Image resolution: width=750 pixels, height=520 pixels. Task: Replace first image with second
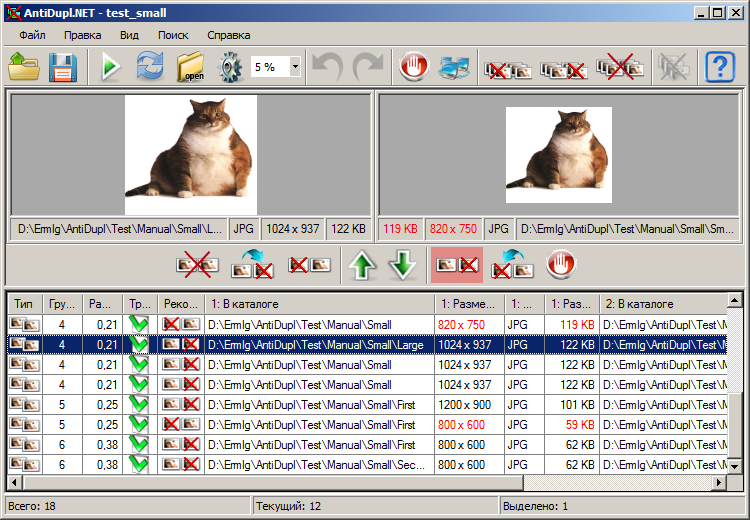click(x=512, y=265)
